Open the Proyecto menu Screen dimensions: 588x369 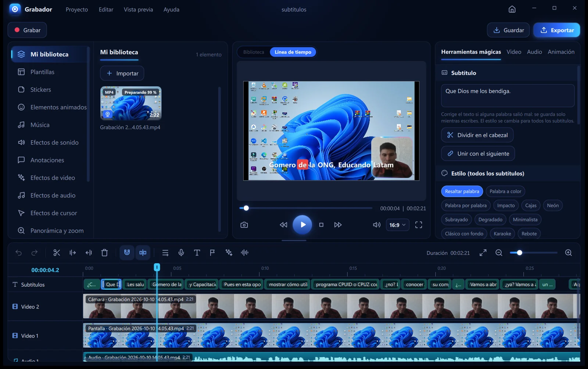point(77,10)
